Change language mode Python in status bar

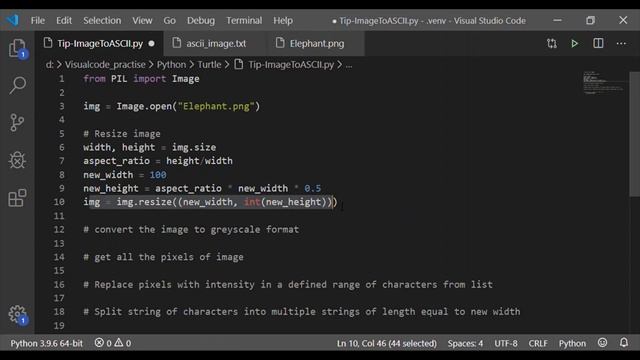tap(572, 343)
